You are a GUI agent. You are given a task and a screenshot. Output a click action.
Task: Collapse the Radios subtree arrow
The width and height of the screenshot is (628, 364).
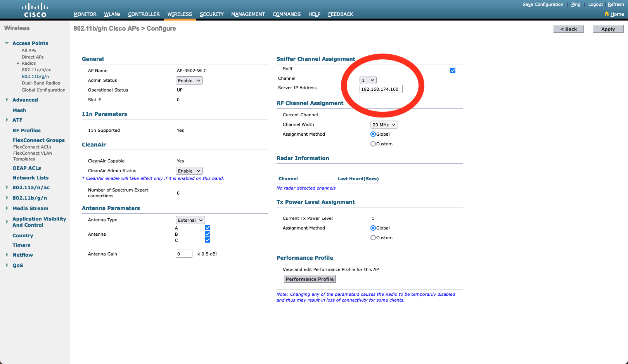click(x=18, y=63)
